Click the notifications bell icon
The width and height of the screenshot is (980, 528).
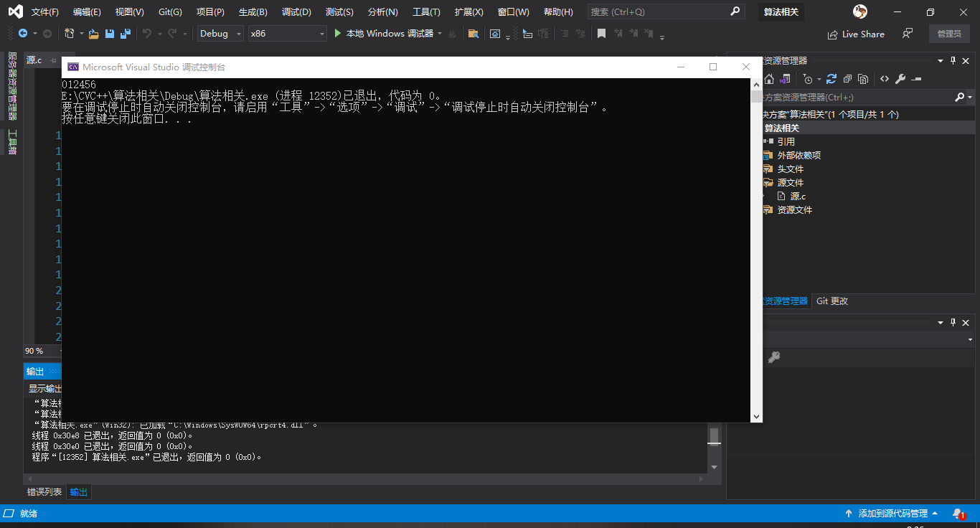click(958, 514)
